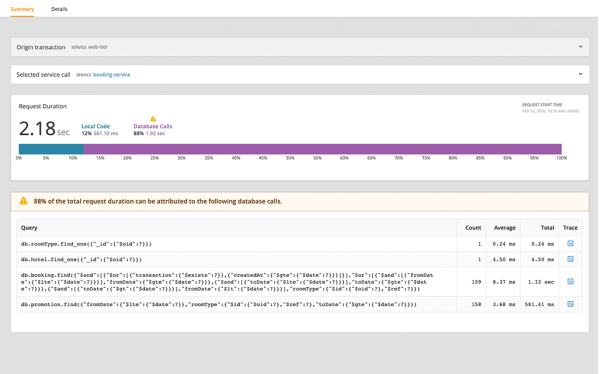Click purple Database Calls bar segment
This screenshot has height=374, width=599.
click(x=323, y=149)
